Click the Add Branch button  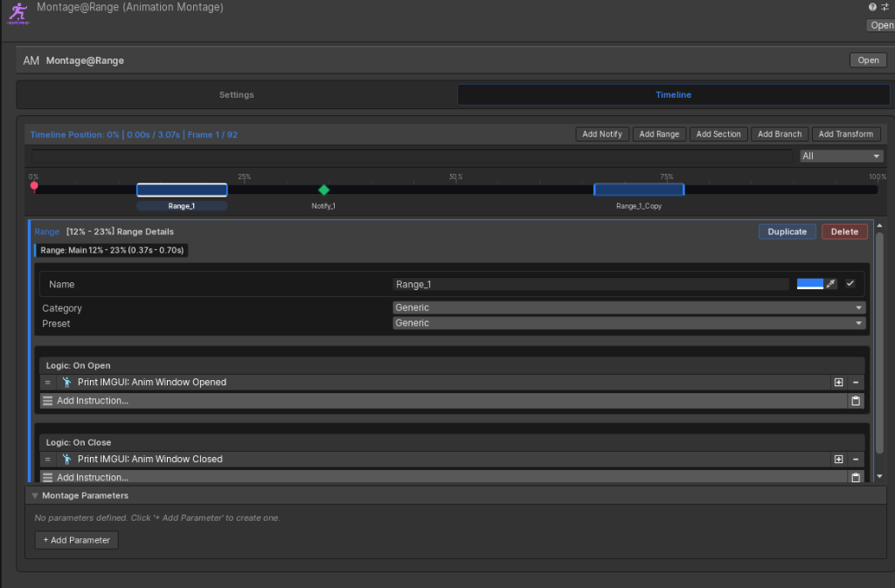click(x=780, y=134)
